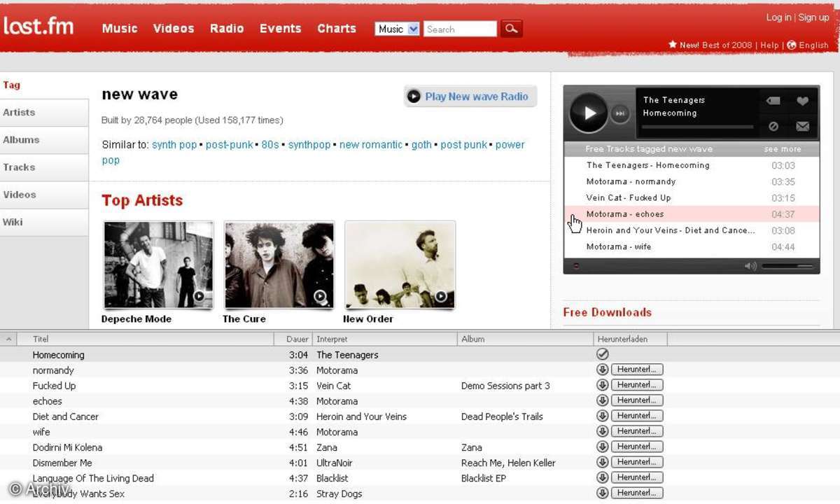840x504 pixels.
Task: Click Herunterladen button for the wife row
Action: click(637, 431)
